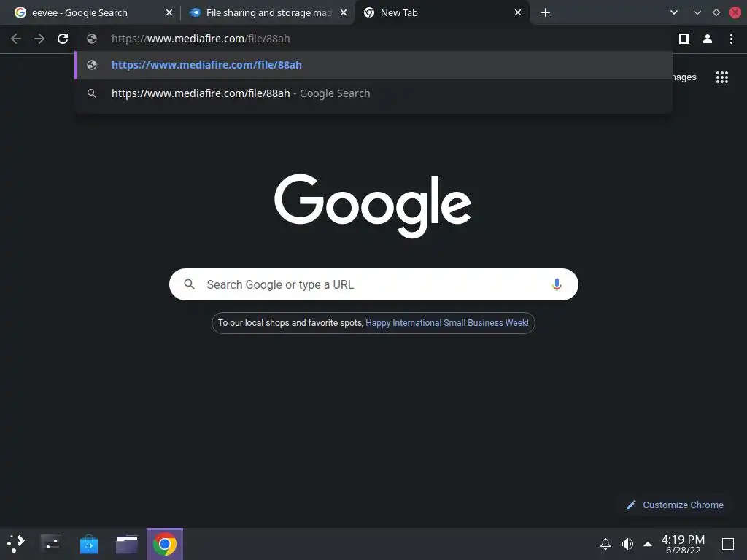Click the Customize Chrome button
This screenshot has width=747, height=560.
pos(676,505)
